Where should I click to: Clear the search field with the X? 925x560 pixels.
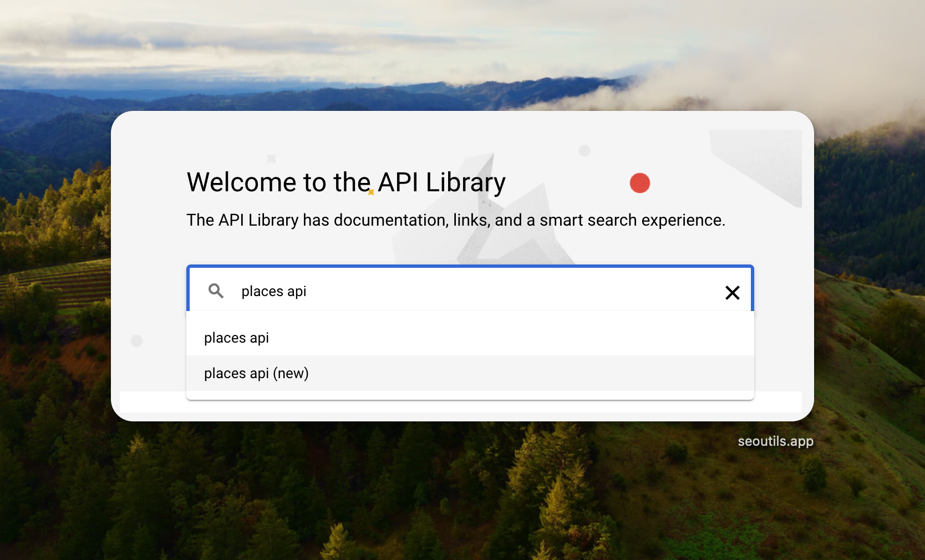click(x=732, y=292)
